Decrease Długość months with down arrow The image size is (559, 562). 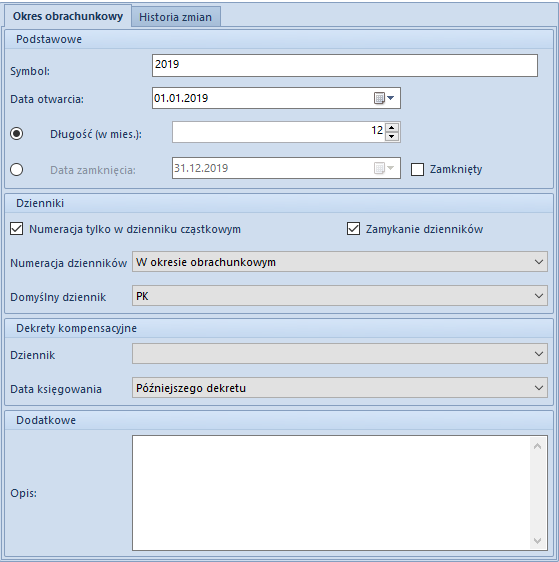point(392,137)
